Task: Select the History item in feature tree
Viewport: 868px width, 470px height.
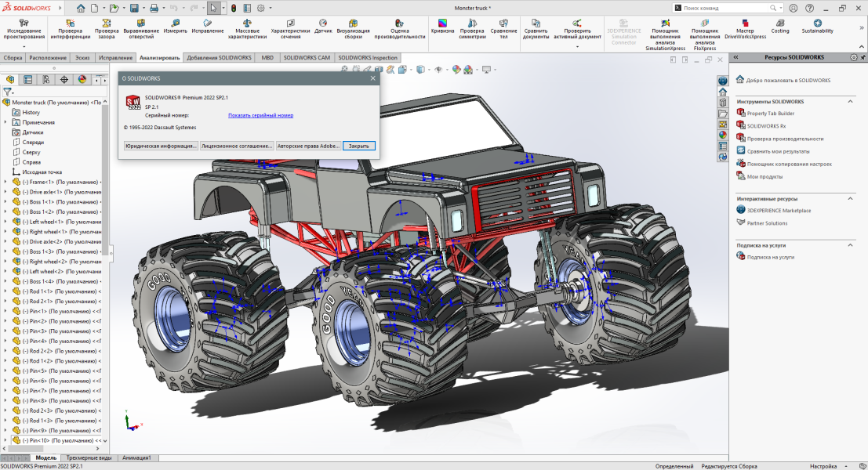Action: (x=31, y=112)
